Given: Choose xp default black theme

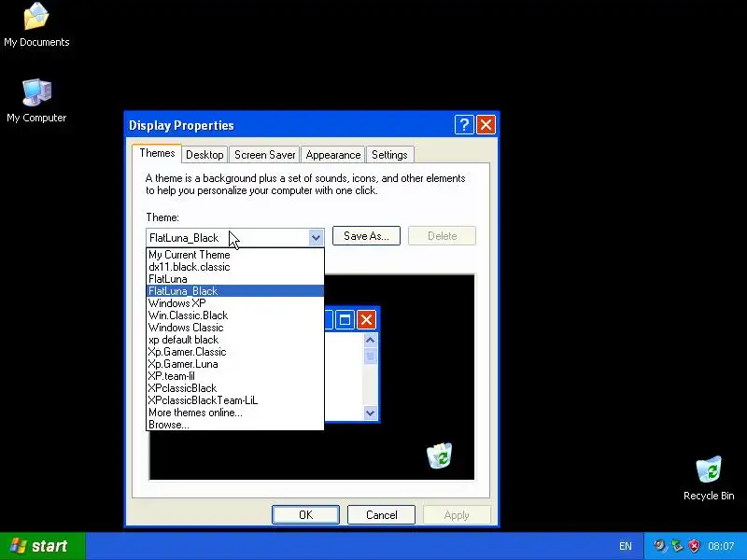Looking at the screenshot, I should tap(235, 340).
